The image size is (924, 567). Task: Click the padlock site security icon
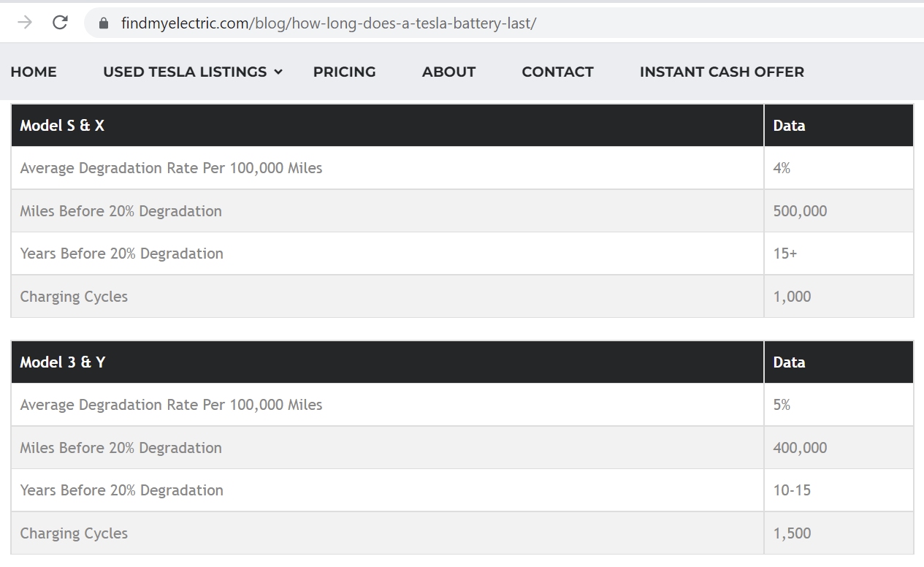(104, 23)
